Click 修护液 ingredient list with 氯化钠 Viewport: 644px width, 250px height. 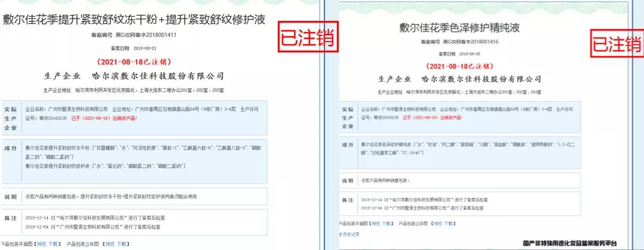(x=106, y=166)
